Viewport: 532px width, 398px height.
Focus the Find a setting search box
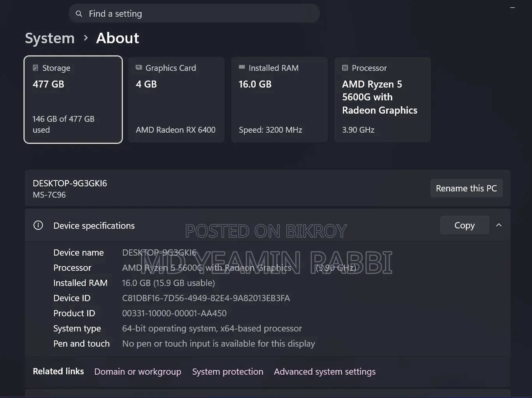click(194, 14)
